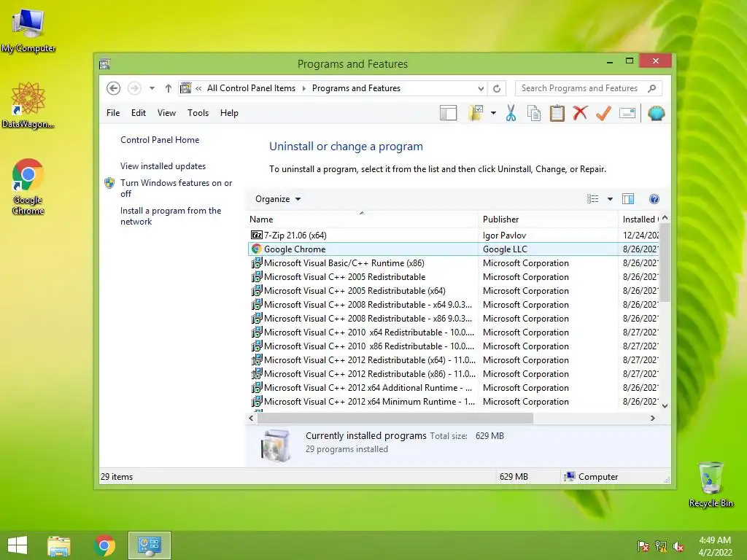Open the view options dropdown arrow

[610, 199]
